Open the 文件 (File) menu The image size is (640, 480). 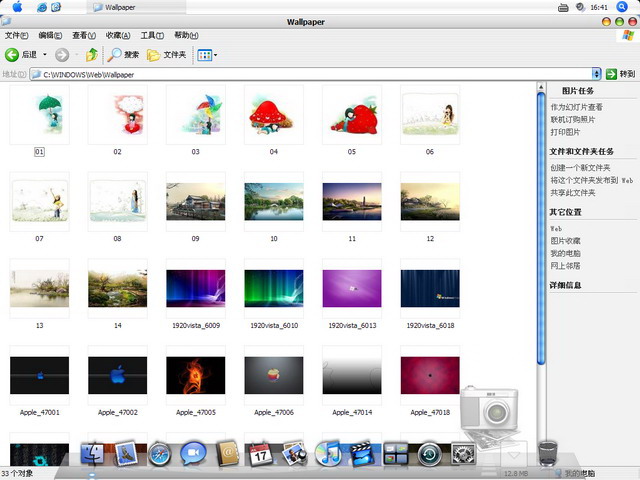15,35
